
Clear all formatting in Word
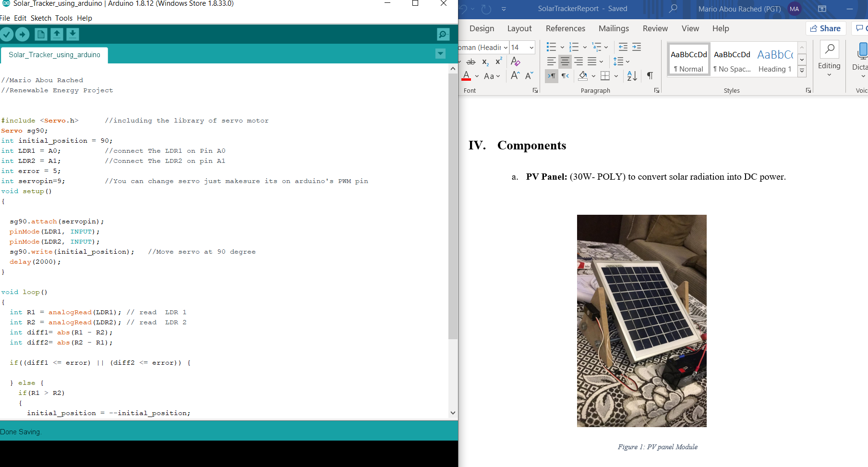[516, 61]
